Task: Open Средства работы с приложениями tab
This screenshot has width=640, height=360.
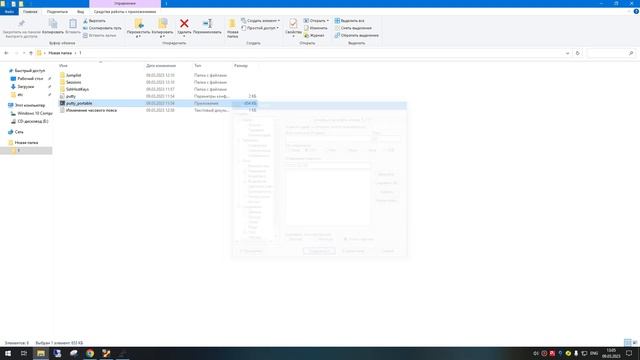Action: pos(125,12)
